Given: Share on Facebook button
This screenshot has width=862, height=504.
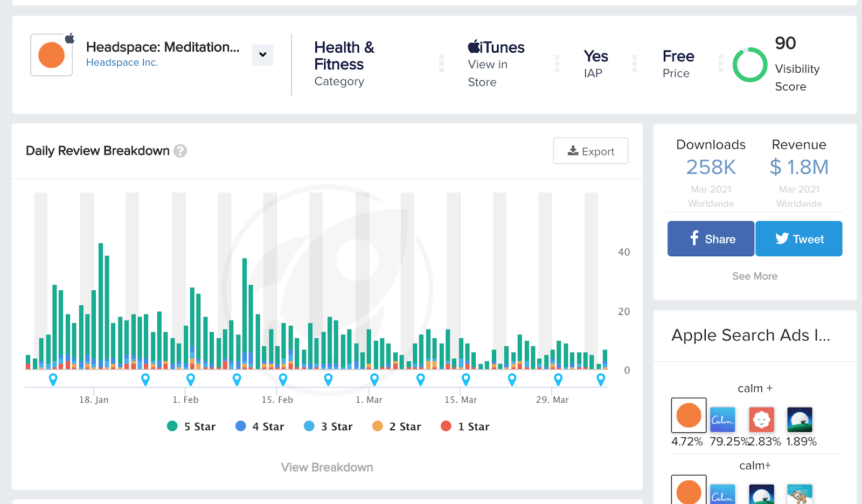Looking at the screenshot, I should click(711, 239).
